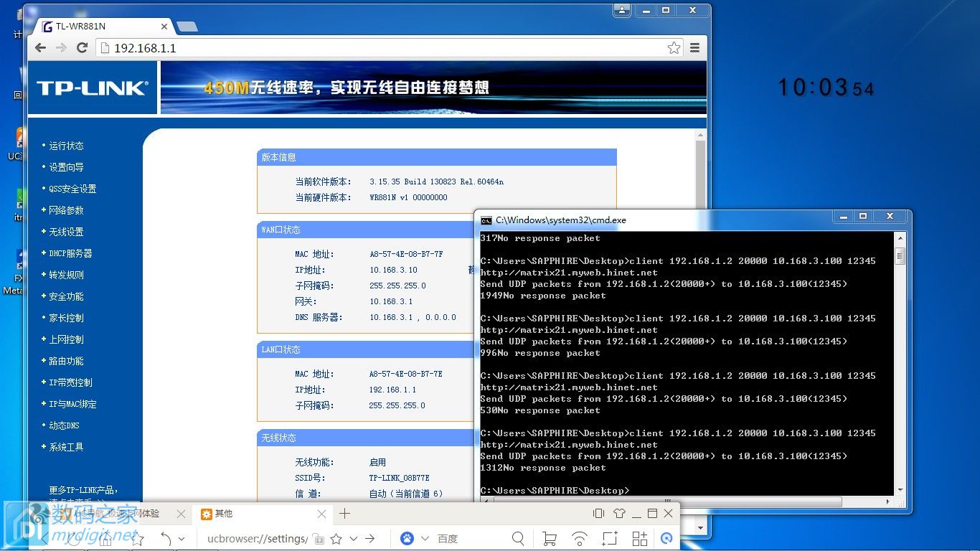
Task: Open the search engine dropdown in UC Browser
Action: click(x=425, y=539)
